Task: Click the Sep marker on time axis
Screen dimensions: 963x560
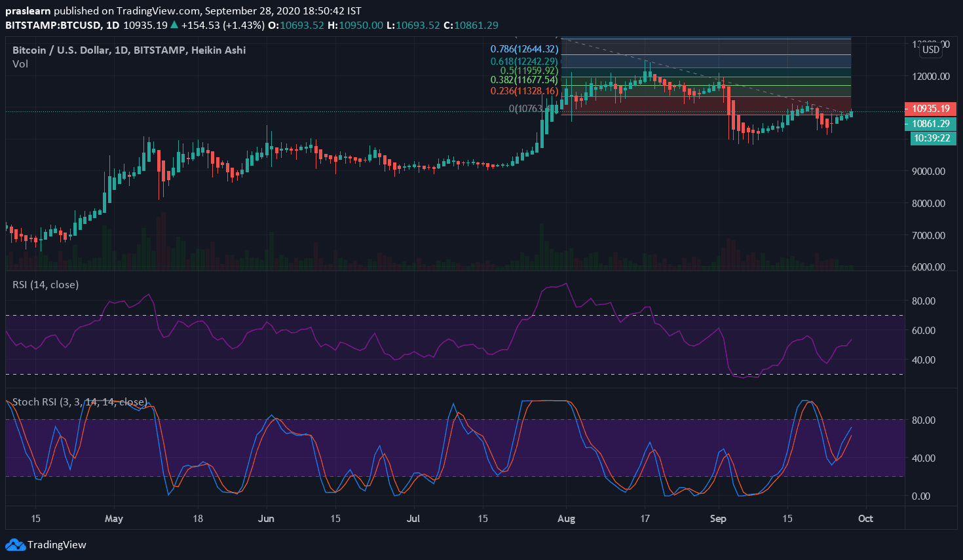Action: coord(718,519)
